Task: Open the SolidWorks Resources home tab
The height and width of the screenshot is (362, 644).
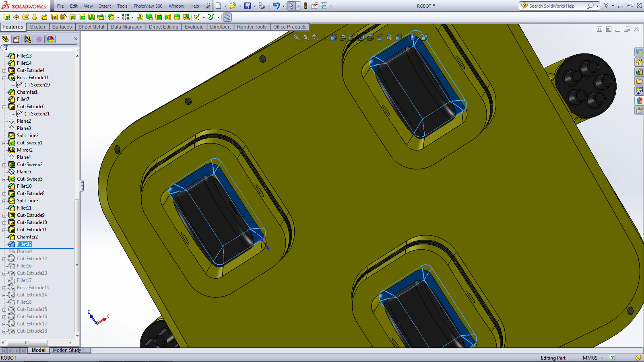Action: [x=639, y=62]
